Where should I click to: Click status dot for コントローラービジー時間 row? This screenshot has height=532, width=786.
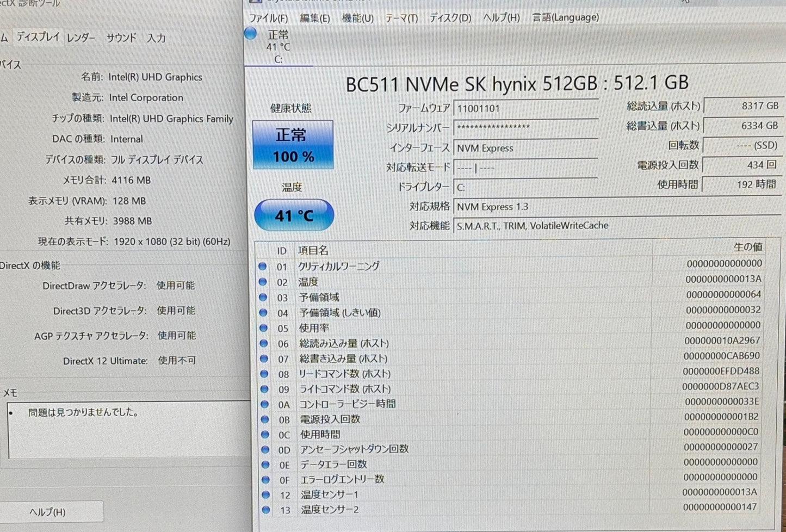(x=264, y=404)
